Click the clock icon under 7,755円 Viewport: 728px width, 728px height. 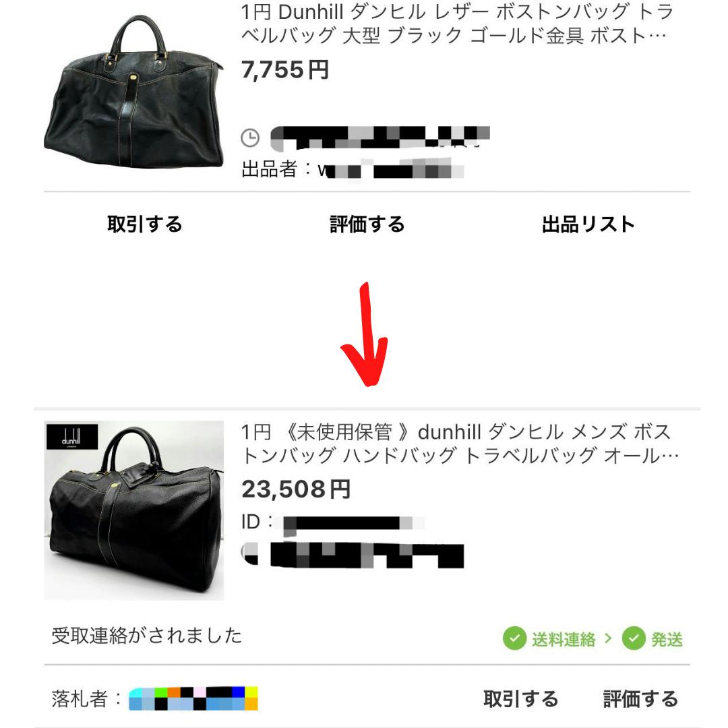pyautogui.click(x=250, y=138)
